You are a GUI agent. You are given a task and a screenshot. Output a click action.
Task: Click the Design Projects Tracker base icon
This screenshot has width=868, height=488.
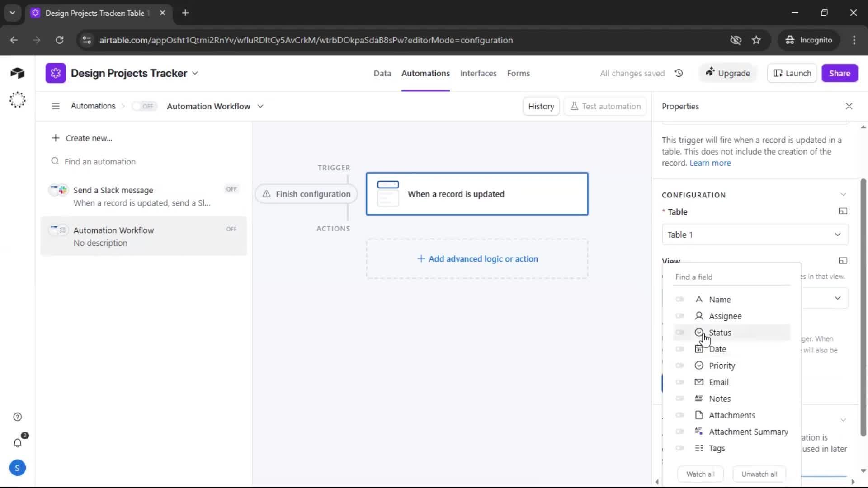[56, 73]
